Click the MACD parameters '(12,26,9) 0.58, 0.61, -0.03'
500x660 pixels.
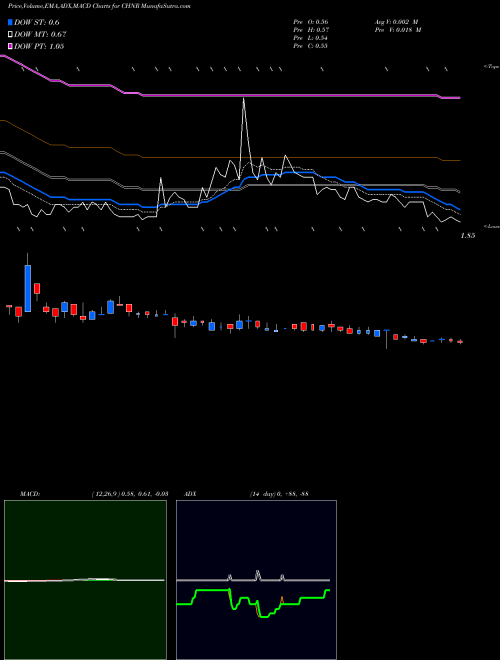pyautogui.click(x=130, y=493)
